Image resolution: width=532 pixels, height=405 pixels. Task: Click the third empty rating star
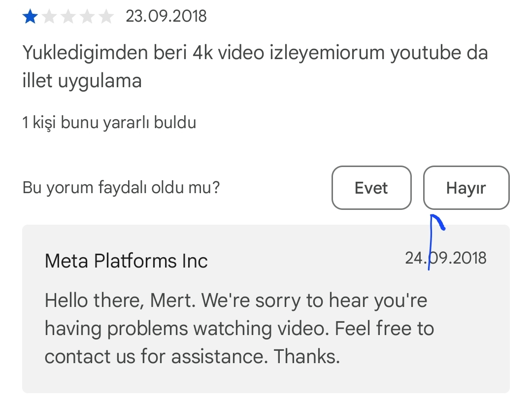(68, 17)
